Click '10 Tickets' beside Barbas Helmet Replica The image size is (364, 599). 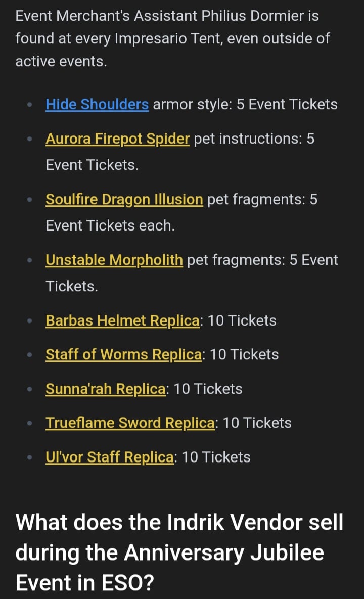pyautogui.click(x=242, y=321)
